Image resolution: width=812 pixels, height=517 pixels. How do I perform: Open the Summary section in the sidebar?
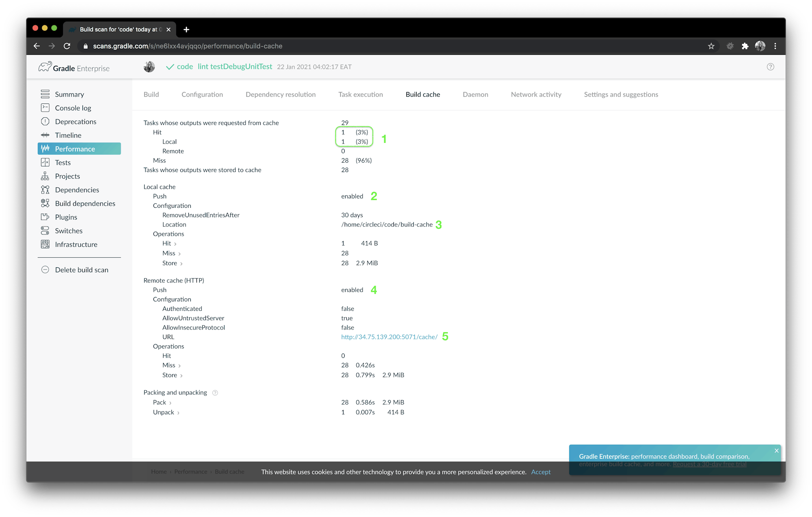tap(69, 94)
